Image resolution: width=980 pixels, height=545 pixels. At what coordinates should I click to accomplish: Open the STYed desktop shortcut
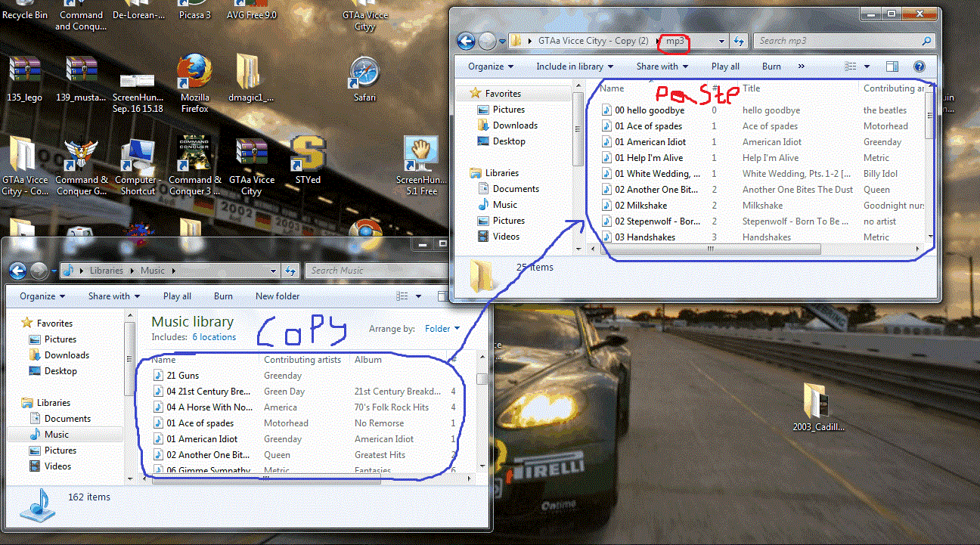point(308,159)
